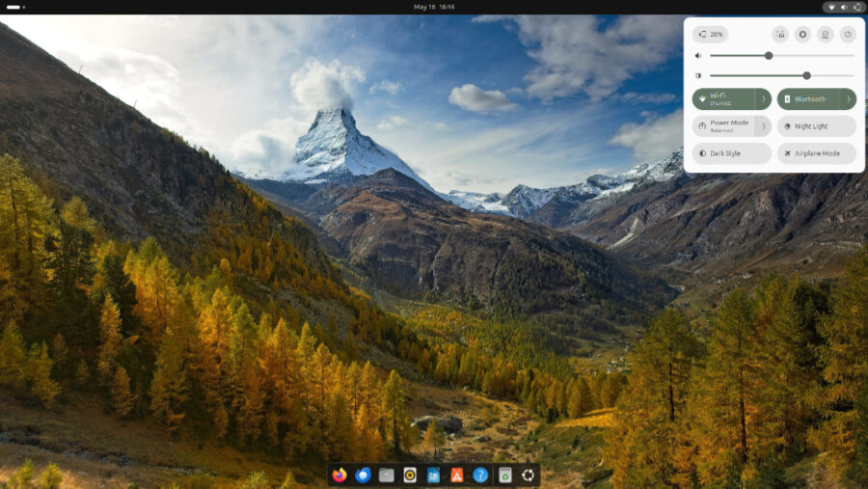The height and width of the screenshot is (489, 868).
Task: Enable Night Light
Action: click(x=817, y=126)
